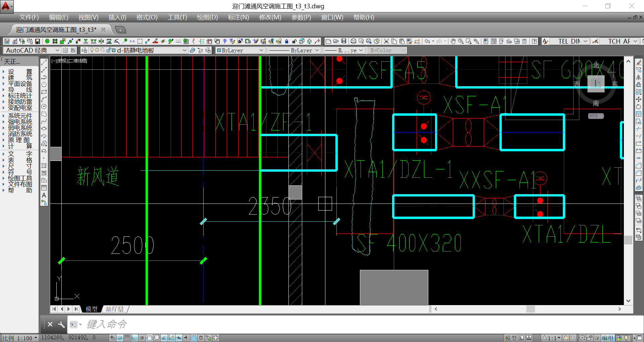Viewport: 644px width, 342px height.
Task: Open the Quick calculator icon
Action: 525,41
